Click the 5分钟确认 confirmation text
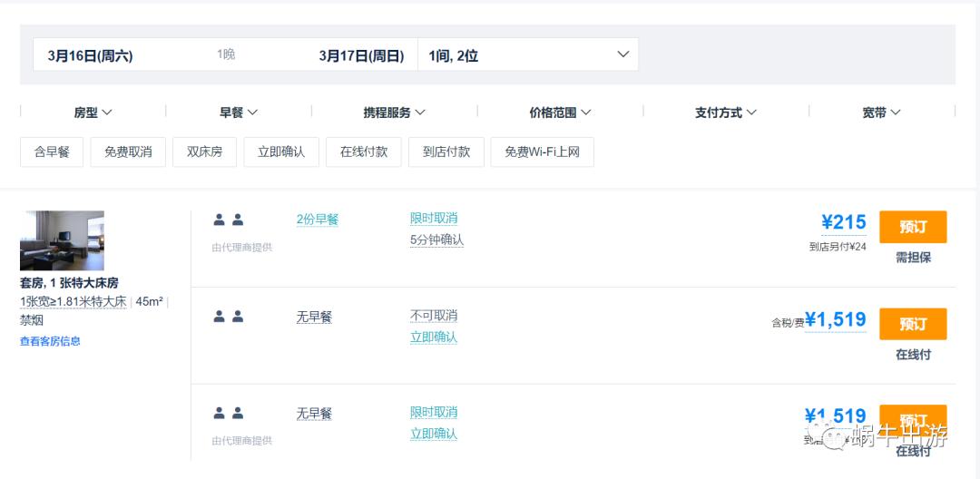980x479 pixels. click(436, 239)
